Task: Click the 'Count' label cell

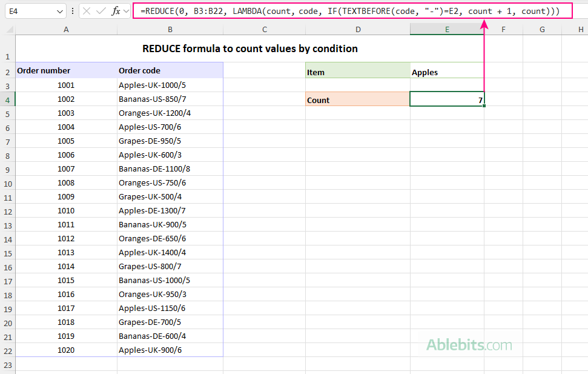Action: pyautogui.click(x=358, y=99)
